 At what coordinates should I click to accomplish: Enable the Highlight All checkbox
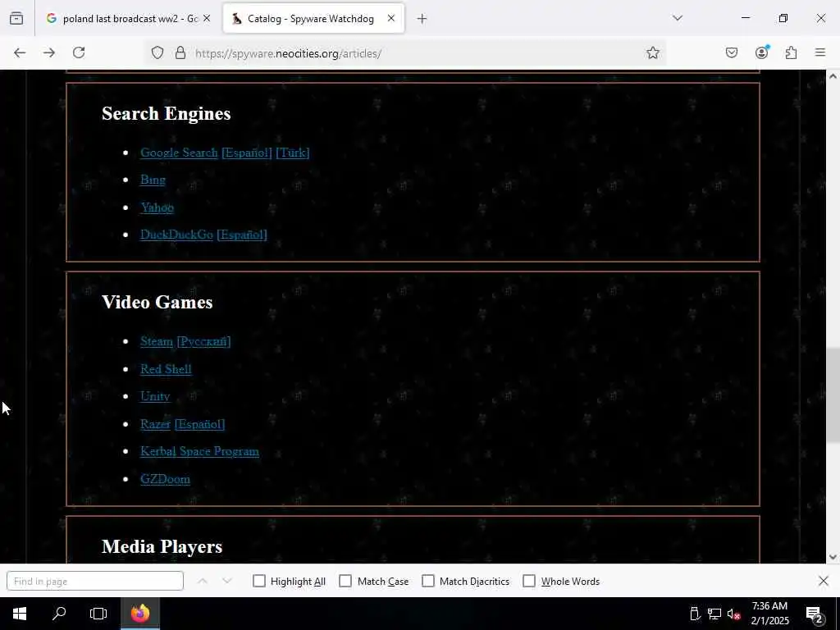258,582
